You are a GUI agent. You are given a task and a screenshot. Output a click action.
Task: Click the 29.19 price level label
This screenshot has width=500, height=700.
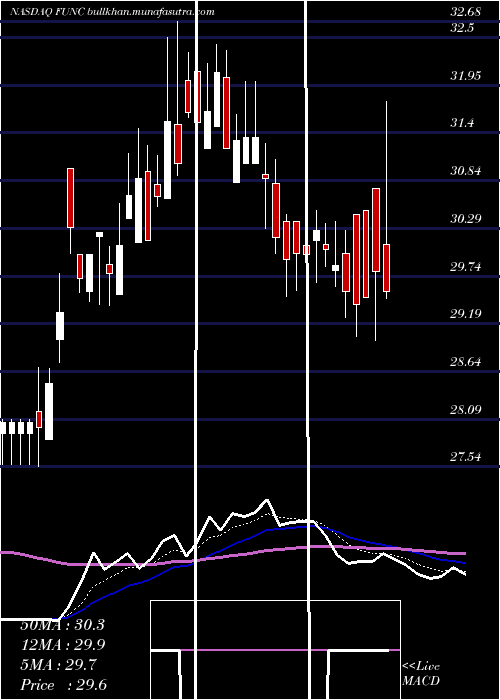point(466,314)
